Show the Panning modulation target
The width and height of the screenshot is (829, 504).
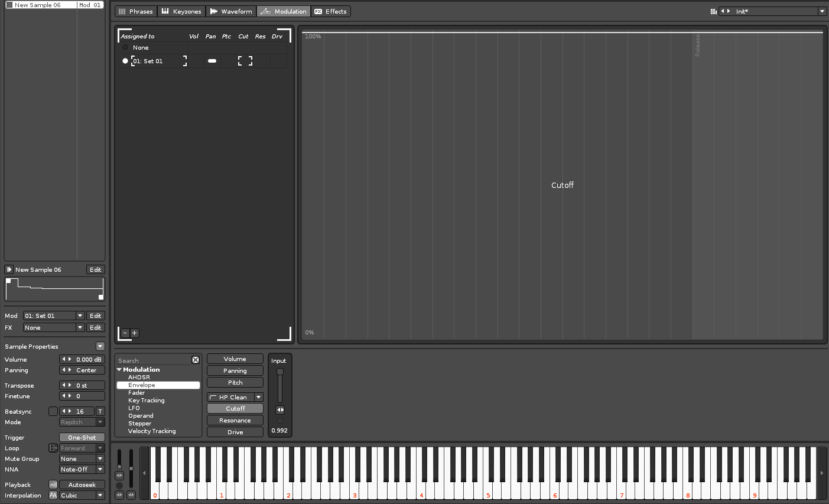235,371
